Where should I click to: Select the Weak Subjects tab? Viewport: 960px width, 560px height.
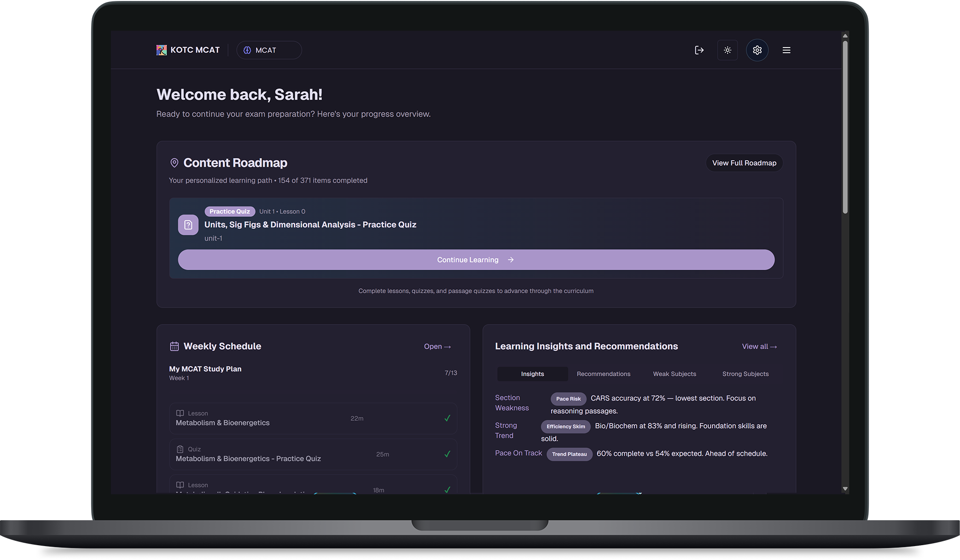pos(674,374)
